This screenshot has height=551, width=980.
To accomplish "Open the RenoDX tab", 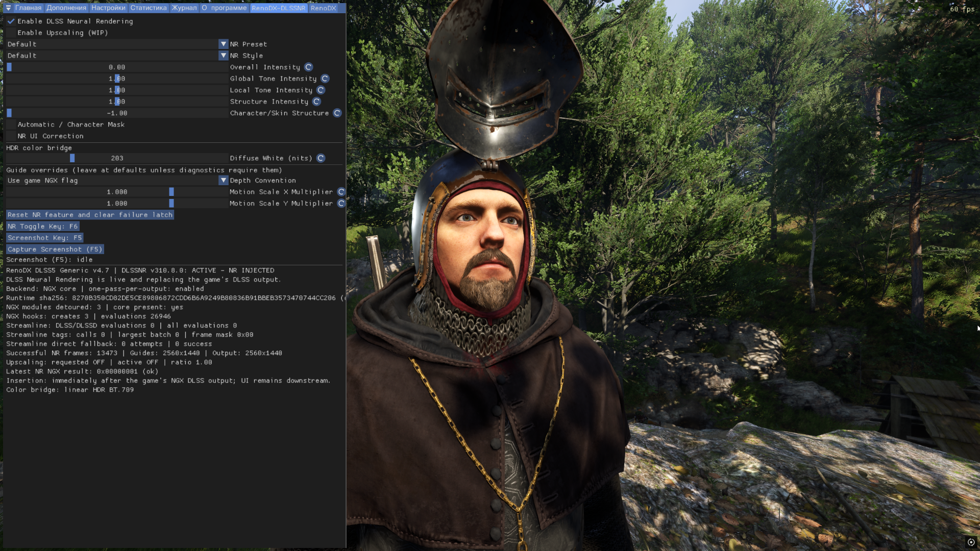I will click(323, 8).
